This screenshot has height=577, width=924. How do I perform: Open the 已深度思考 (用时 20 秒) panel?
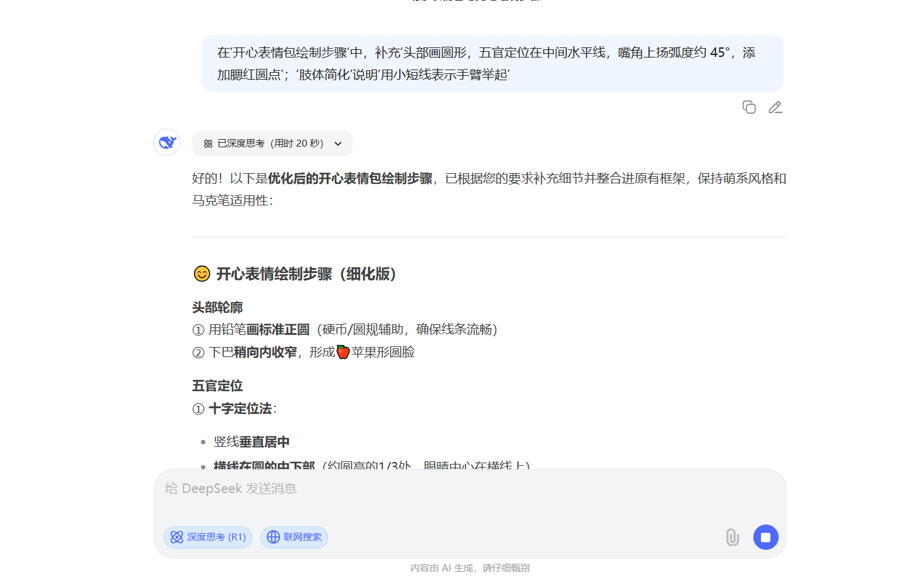click(x=271, y=143)
